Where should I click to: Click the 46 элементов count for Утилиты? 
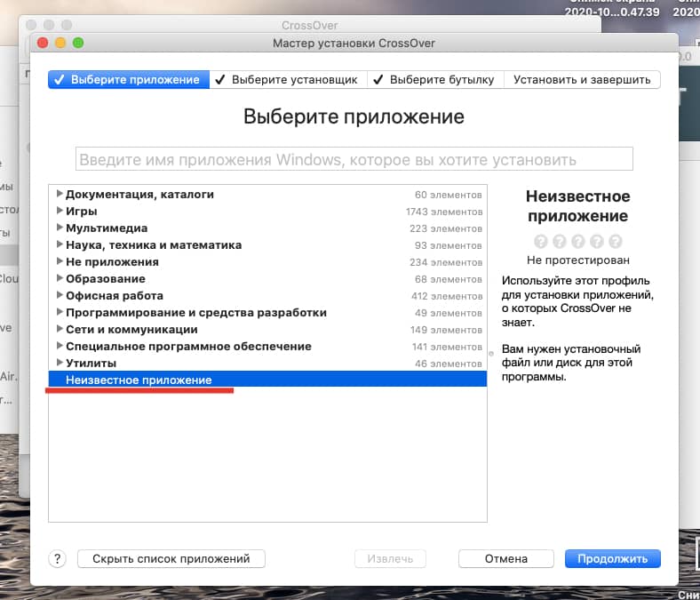click(x=449, y=364)
